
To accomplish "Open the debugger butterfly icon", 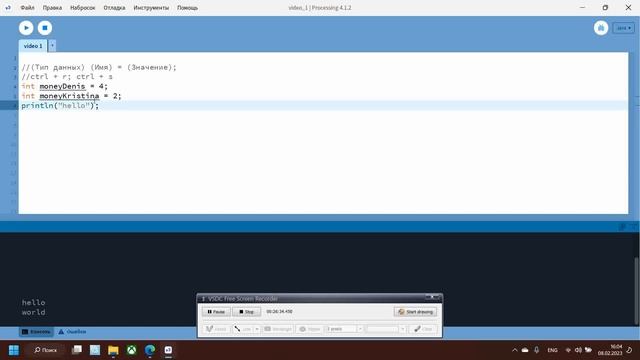I will [x=601, y=28].
